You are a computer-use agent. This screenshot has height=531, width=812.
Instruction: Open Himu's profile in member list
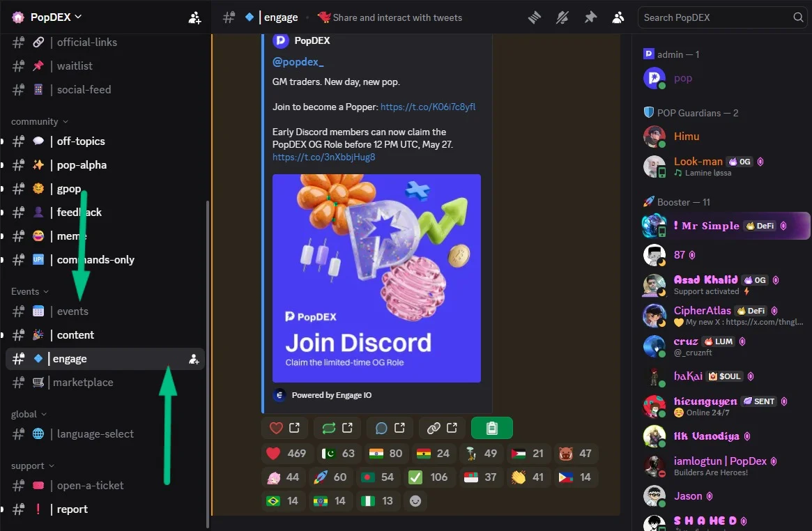pyautogui.click(x=725, y=137)
